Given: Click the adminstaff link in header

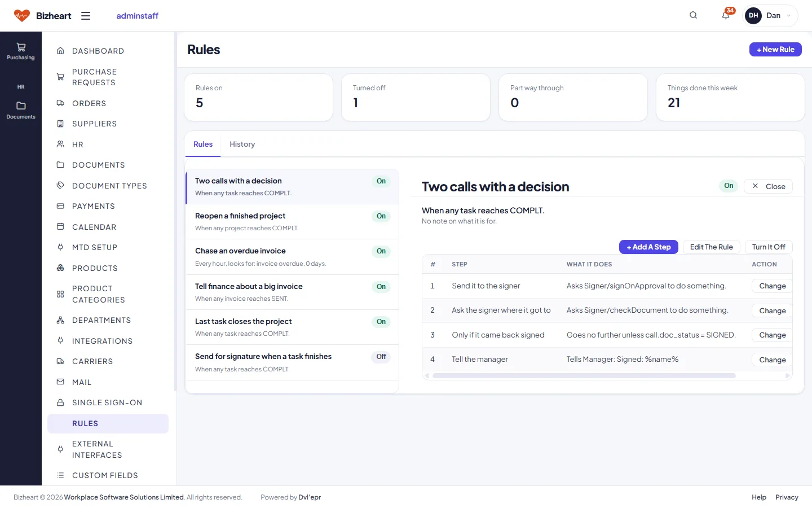Looking at the screenshot, I should pyautogui.click(x=137, y=16).
